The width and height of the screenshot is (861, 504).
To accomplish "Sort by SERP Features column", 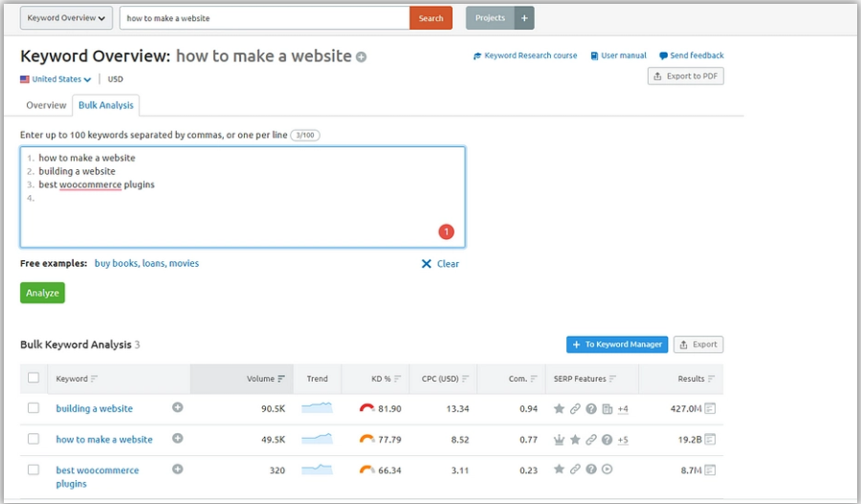I will pyautogui.click(x=585, y=379).
